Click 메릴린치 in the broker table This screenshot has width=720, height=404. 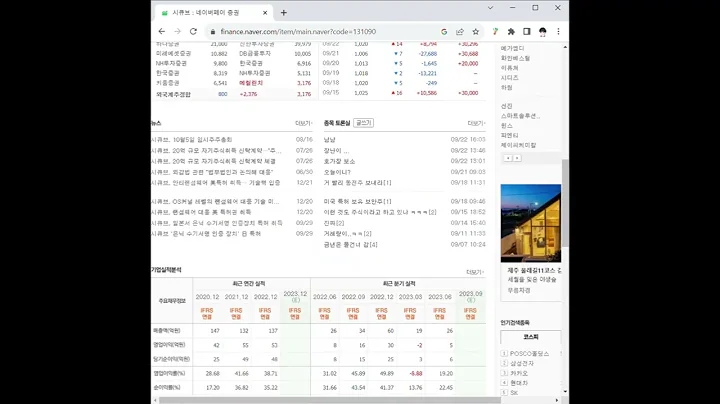pyautogui.click(x=251, y=83)
